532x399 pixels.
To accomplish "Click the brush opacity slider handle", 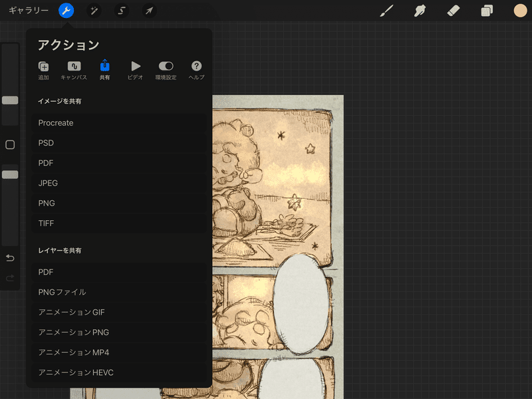I will coord(10,175).
